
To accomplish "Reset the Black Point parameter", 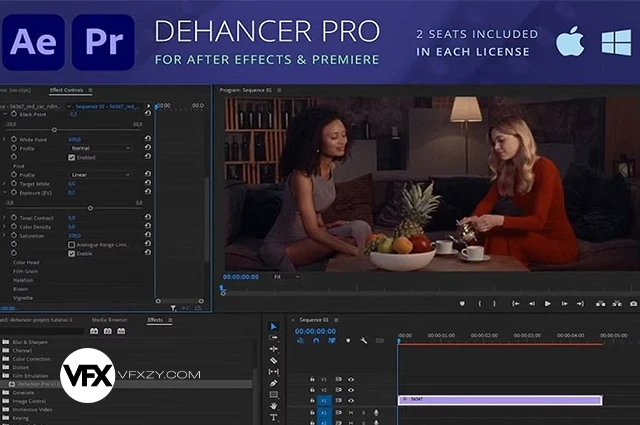I will pos(148,113).
